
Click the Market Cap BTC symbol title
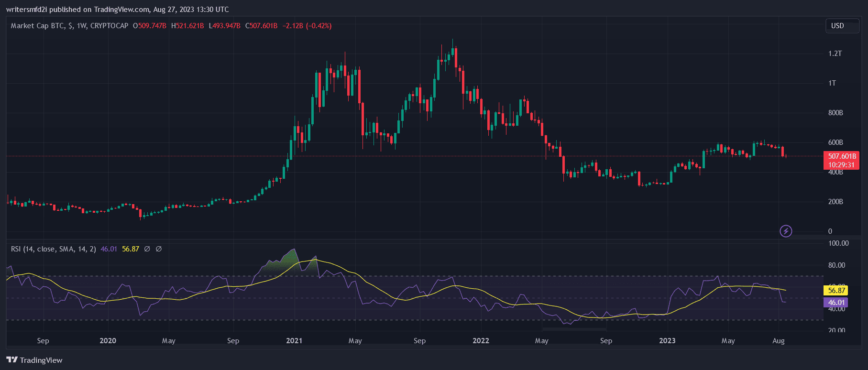69,26
